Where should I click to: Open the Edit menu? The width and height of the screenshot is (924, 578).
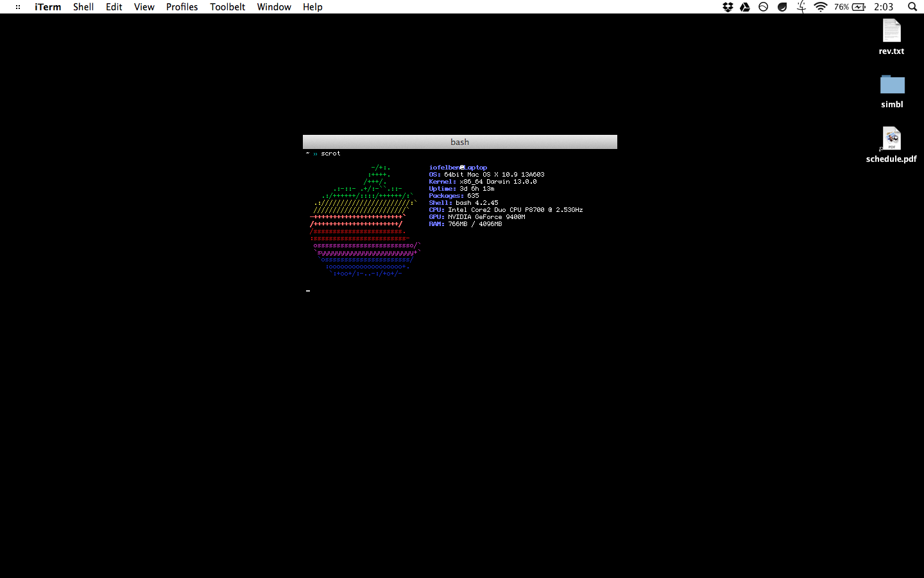click(114, 7)
